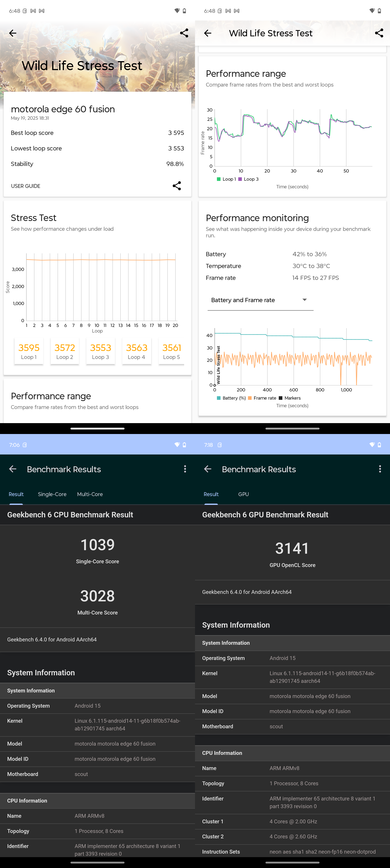Open the USER GUIDE link
The height and width of the screenshot is (868, 390).
(x=26, y=186)
